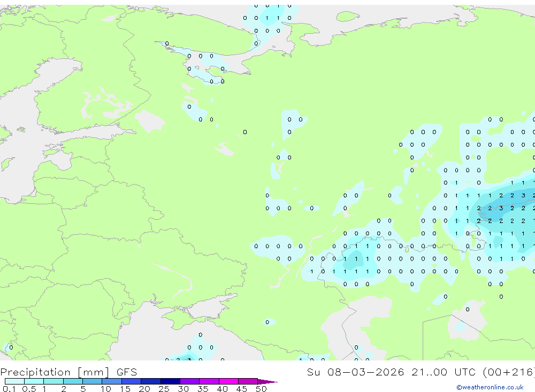Pick the 25–30 mm legend swatch

[x=170, y=381]
